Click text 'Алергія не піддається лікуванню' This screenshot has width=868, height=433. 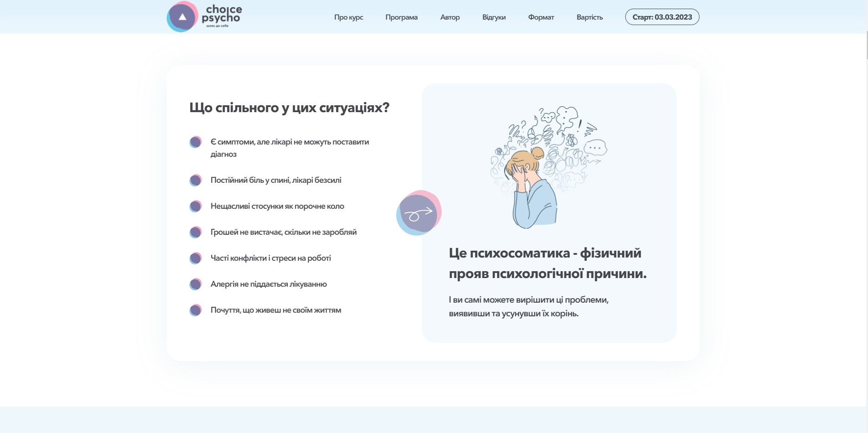pyautogui.click(x=269, y=284)
